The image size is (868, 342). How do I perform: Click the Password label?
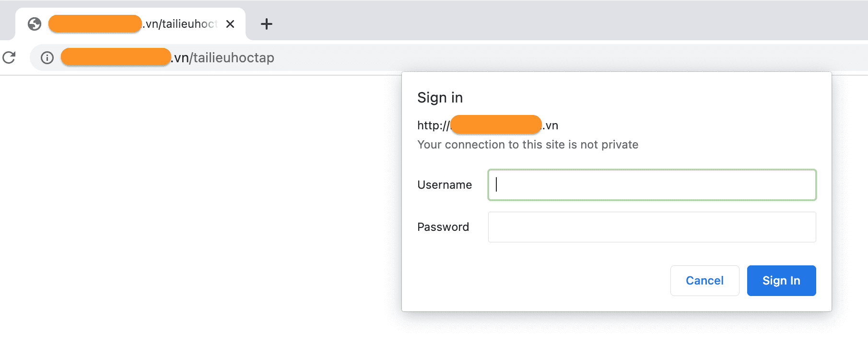pyautogui.click(x=443, y=227)
